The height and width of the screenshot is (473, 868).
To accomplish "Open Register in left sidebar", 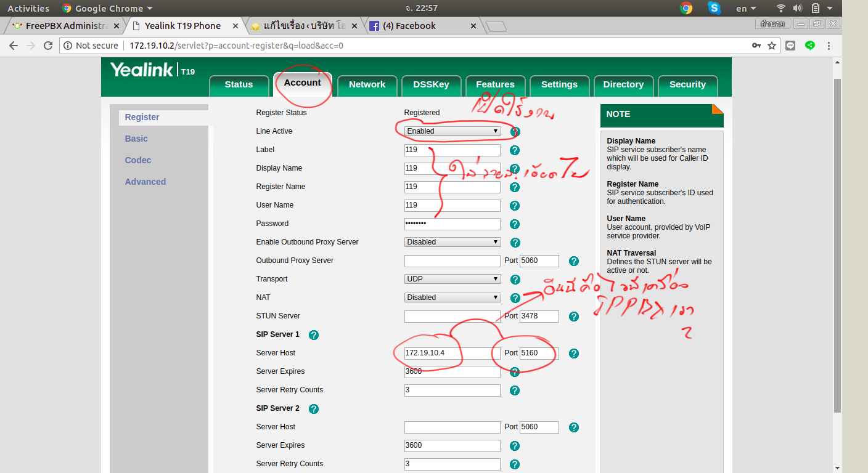I will 142,117.
